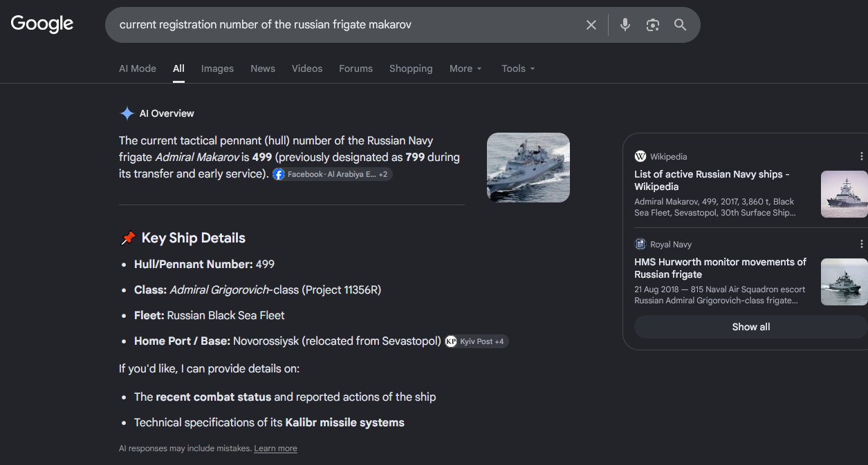Open Royal Navy result ship thumbnail
Screen dimensions: 868x465
[x=844, y=282]
